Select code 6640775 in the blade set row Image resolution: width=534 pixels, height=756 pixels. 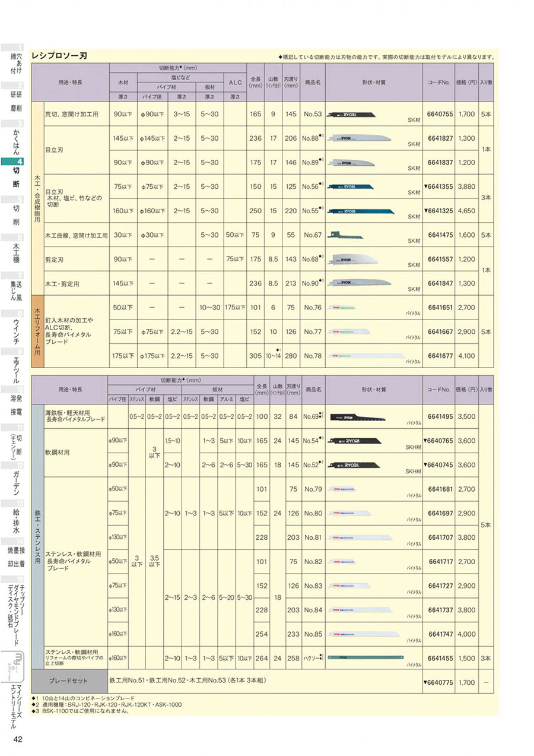click(x=438, y=682)
